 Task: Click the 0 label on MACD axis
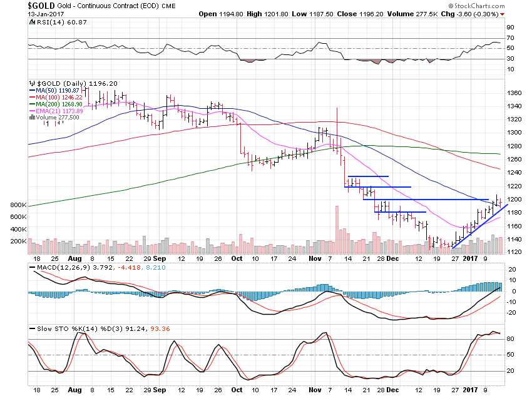click(514, 292)
